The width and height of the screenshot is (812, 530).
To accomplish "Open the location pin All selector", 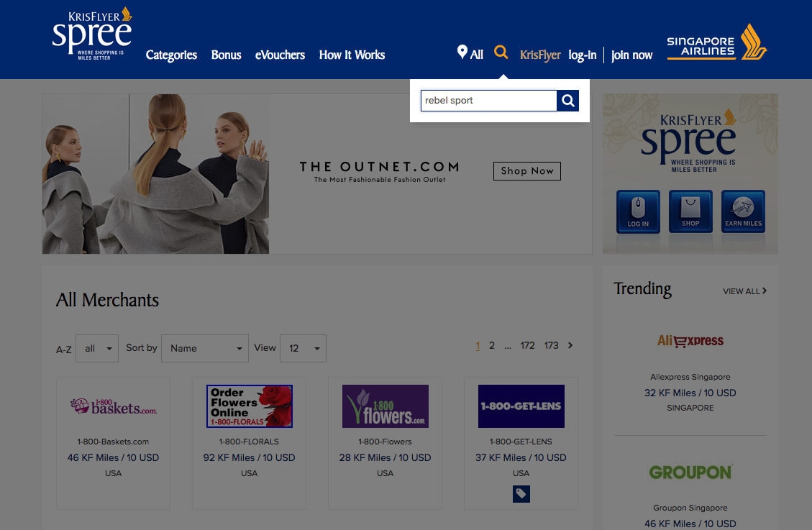I will (x=470, y=52).
